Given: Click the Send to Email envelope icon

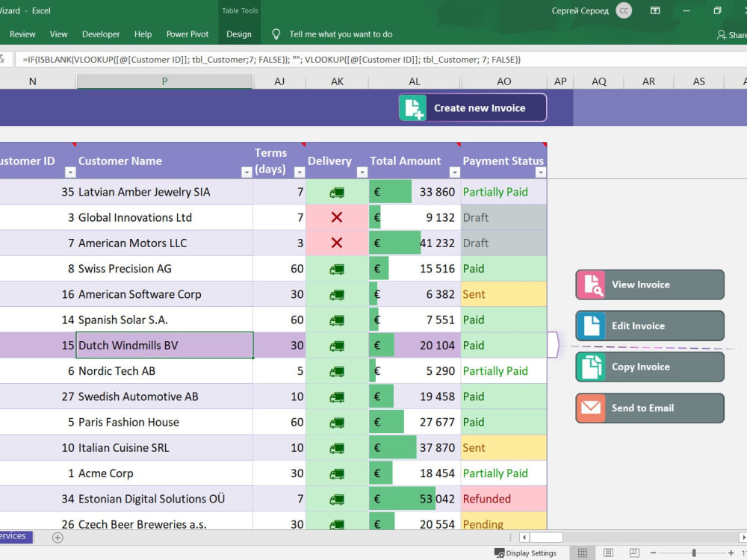Looking at the screenshot, I should (591, 408).
